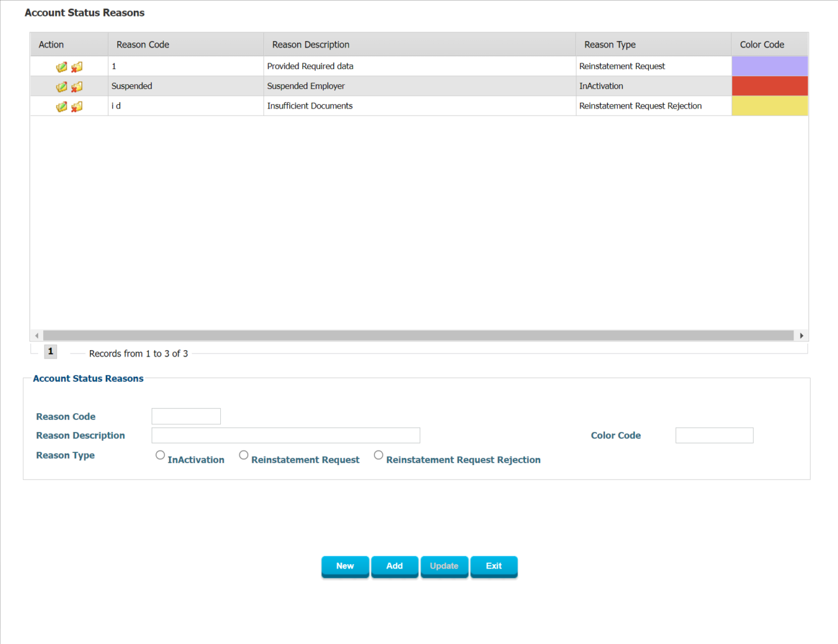Click the 'i d' reason code cell
Viewport: 838px width, 644px height.
pos(186,106)
